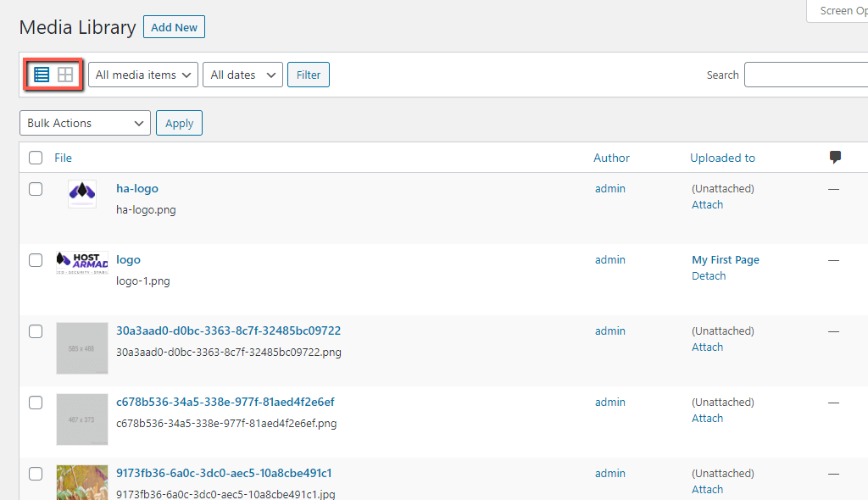Screen dimensions: 868x500
Task: Sort by Uploaded to column header
Action: [x=722, y=158]
